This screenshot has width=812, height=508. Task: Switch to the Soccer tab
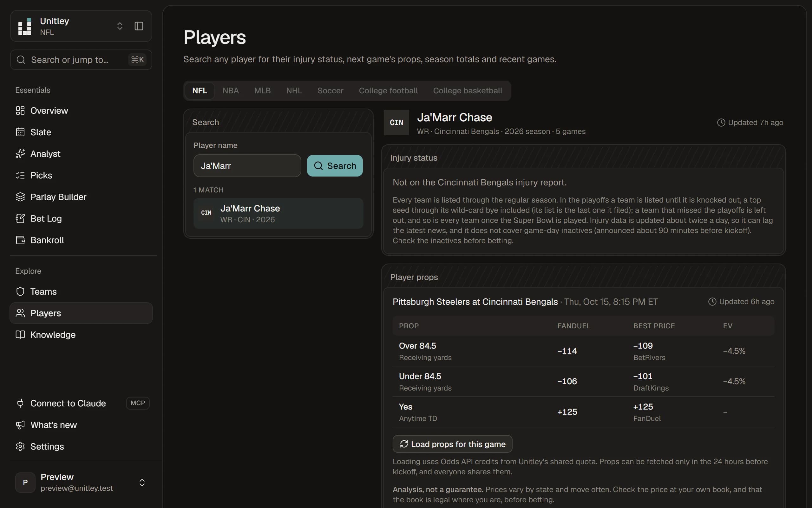pyautogui.click(x=330, y=91)
